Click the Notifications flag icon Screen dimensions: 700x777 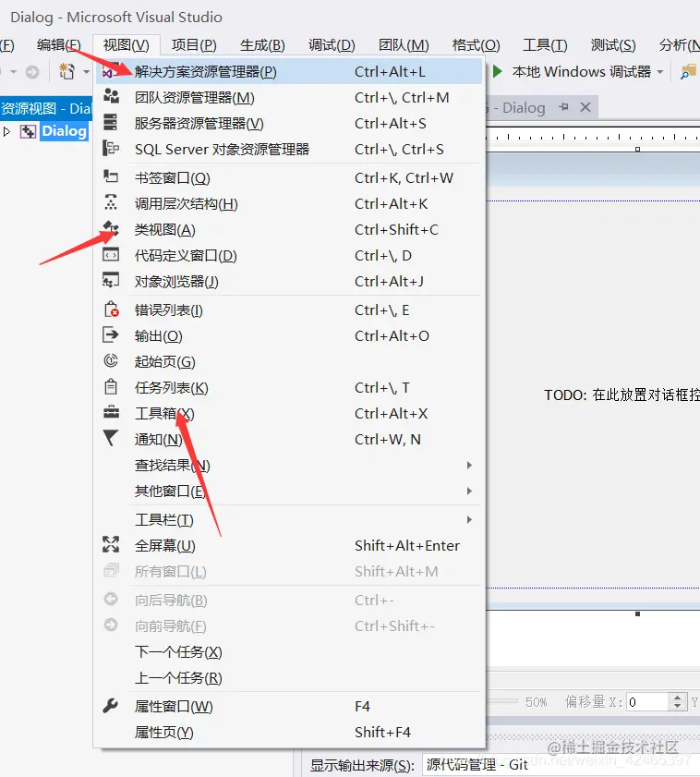point(110,438)
